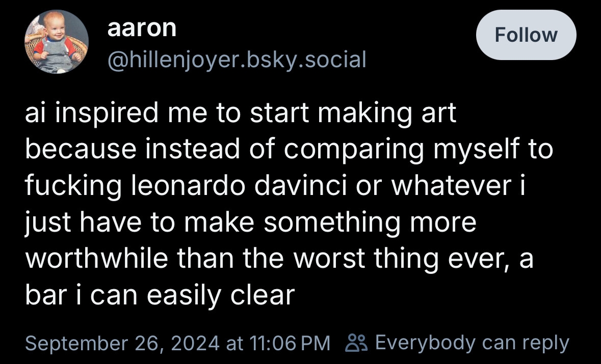
Task: Click the "September 26, 2024" post date
Action: tap(122, 343)
